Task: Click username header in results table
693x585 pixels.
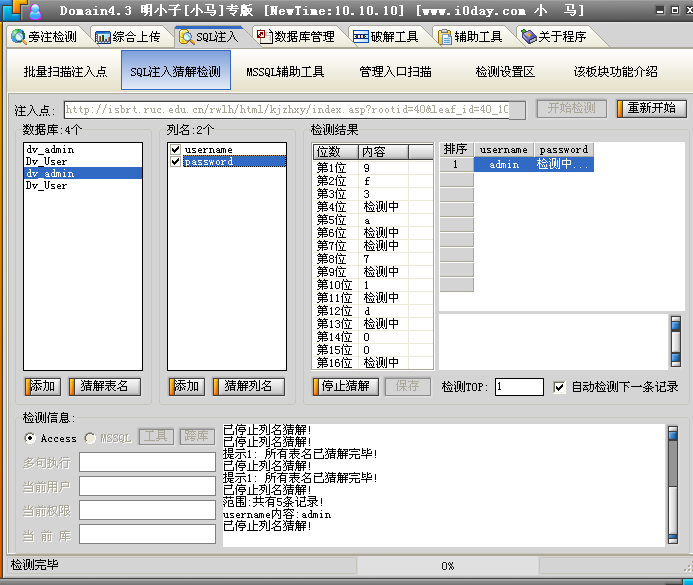Action: [504, 149]
